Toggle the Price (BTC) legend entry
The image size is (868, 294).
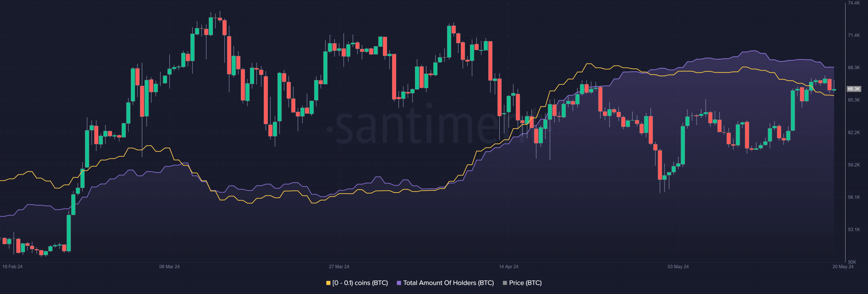pyautogui.click(x=522, y=283)
